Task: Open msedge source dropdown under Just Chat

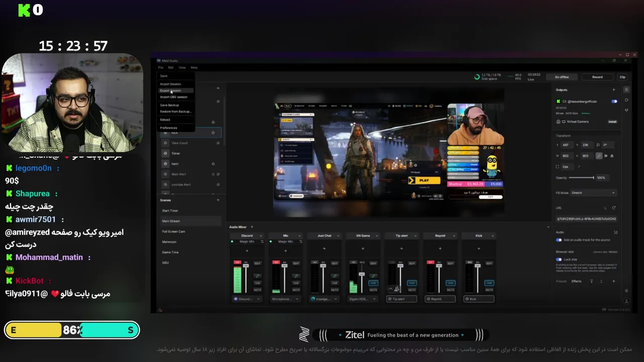Action: coord(324,299)
